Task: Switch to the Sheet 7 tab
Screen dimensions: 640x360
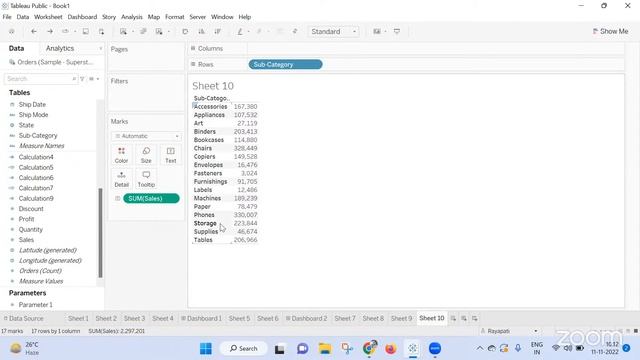Action: 345,318
